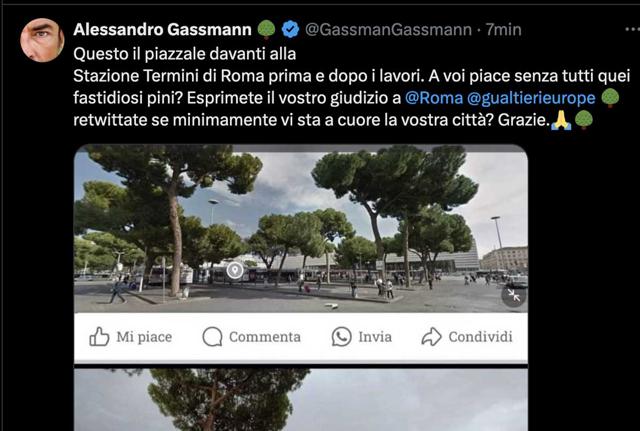Open the second pine tree photo

point(301,400)
